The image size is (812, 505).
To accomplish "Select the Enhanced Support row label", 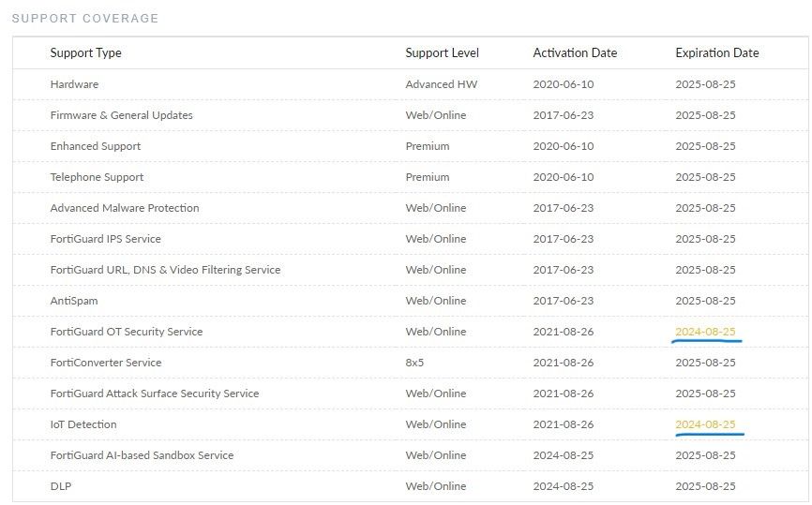I will pyautogui.click(x=96, y=146).
